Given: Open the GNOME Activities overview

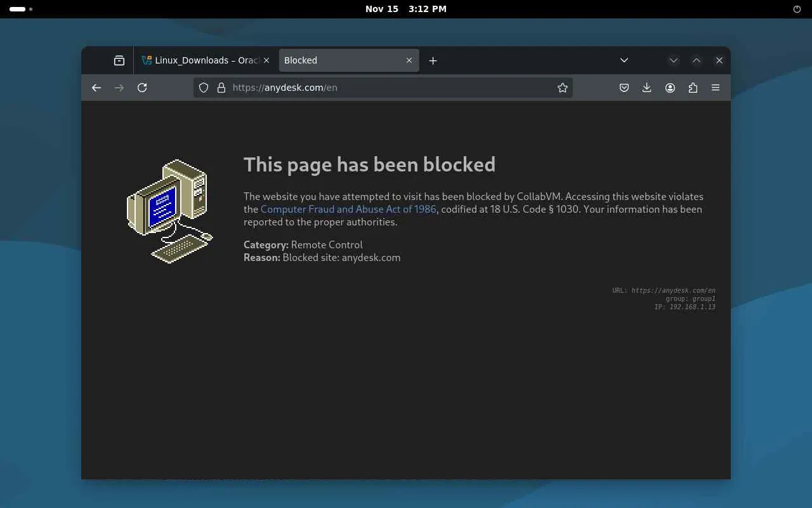Looking at the screenshot, I should (21, 9).
